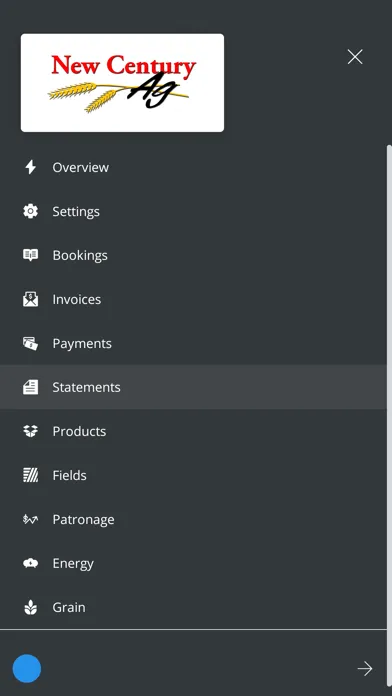Click the Invoices envelope icon
Viewport: 392px width, 696px height.
[x=30, y=299]
